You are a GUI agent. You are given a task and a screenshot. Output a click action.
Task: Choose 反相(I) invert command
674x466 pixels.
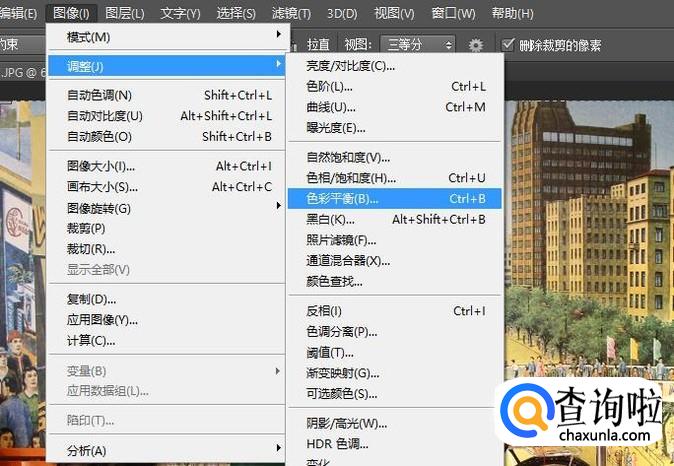point(395,311)
